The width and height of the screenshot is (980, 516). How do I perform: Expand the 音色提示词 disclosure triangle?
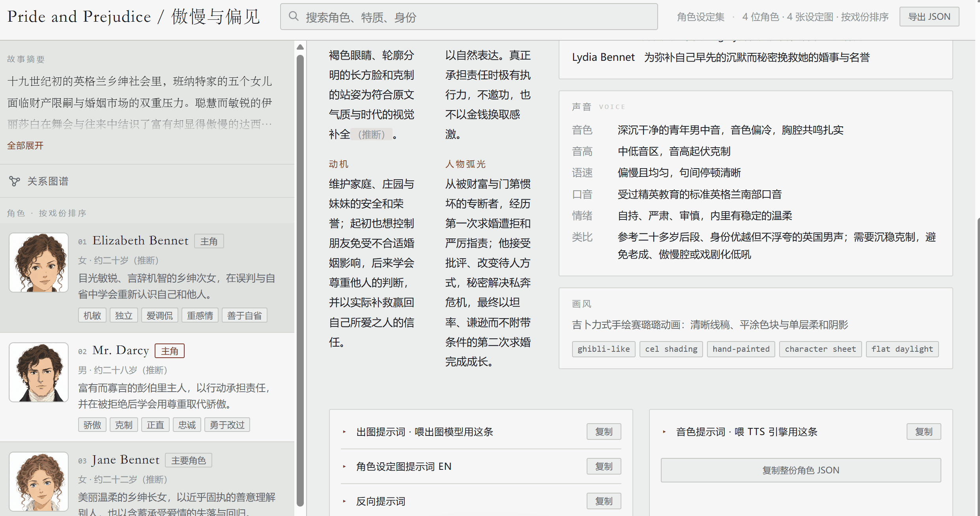click(x=664, y=432)
